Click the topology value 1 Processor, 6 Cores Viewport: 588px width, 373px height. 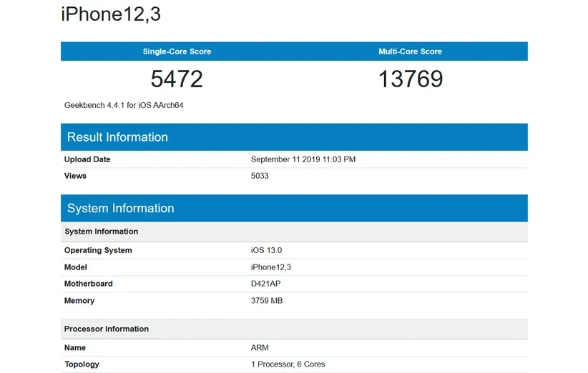[288, 364]
